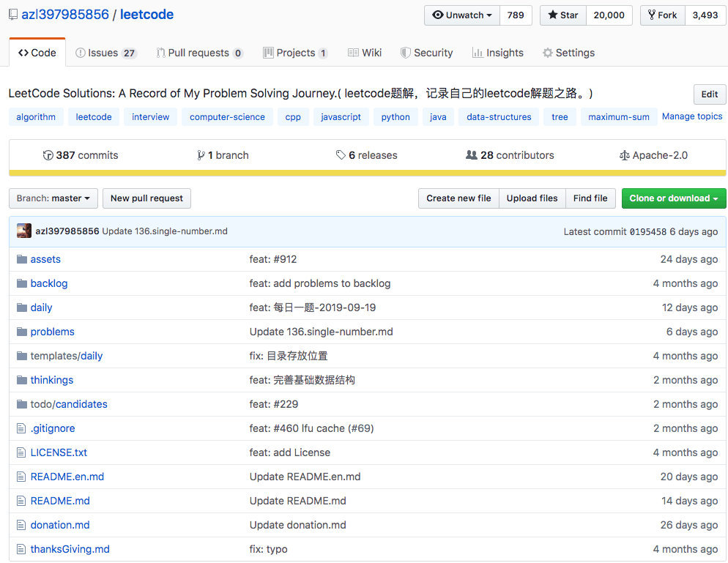The image size is (728, 563).
Task: Click the data-structures topic tag
Action: point(499,117)
